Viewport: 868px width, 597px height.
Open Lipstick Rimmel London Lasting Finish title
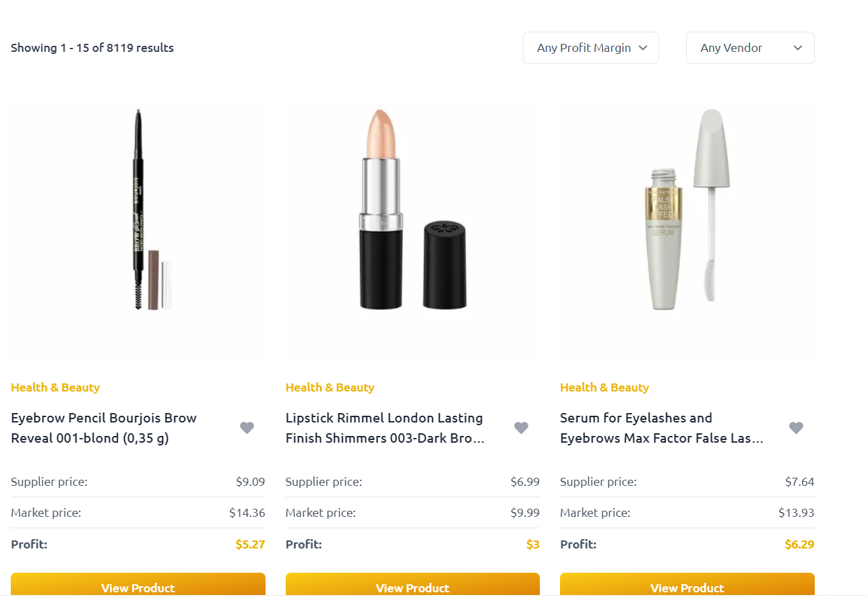385,428
